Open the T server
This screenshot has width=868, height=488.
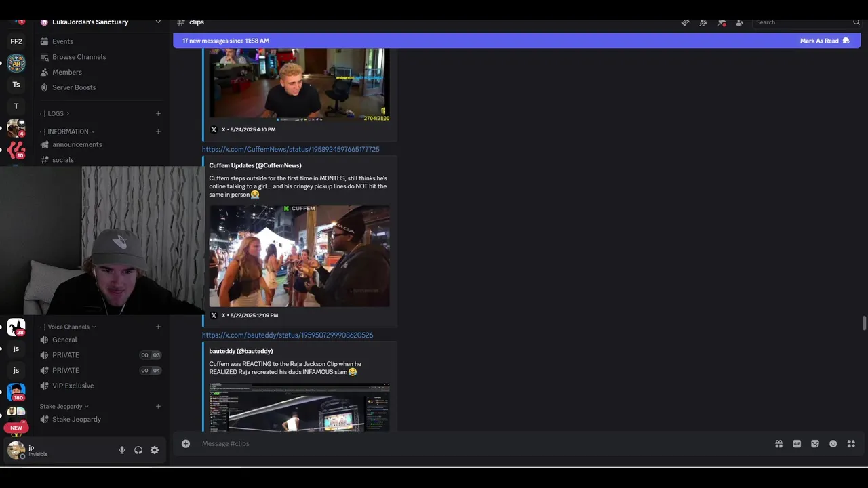[16, 106]
